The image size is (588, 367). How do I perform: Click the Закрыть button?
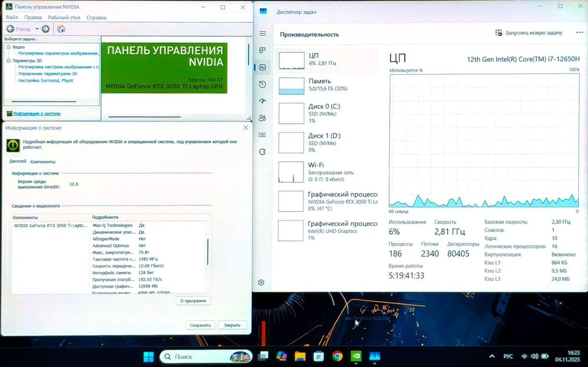tap(232, 325)
